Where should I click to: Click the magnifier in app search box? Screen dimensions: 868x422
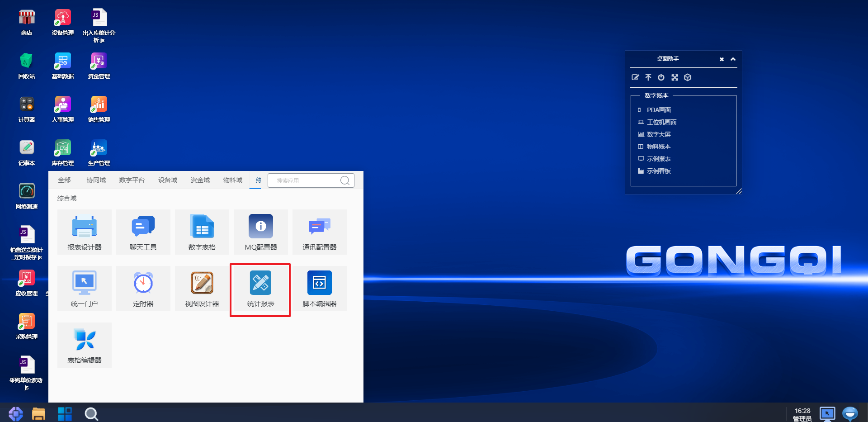click(345, 180)
